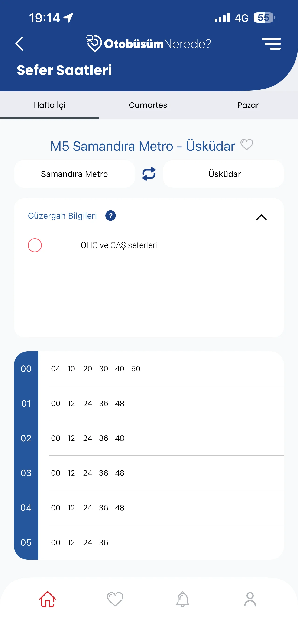Tap the Güzergah Bilgileri heading text
298x644 pixels.
pos(62,216)
